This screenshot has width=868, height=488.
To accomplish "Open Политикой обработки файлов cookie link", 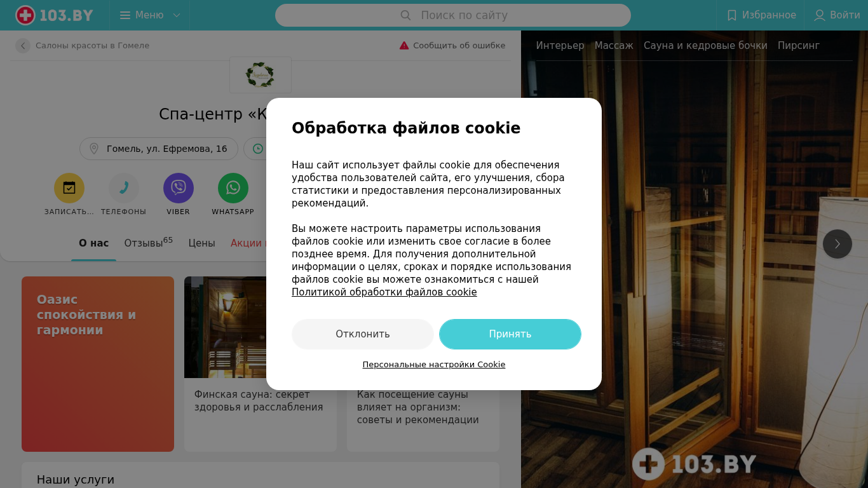I will click(x=384, y=292).
